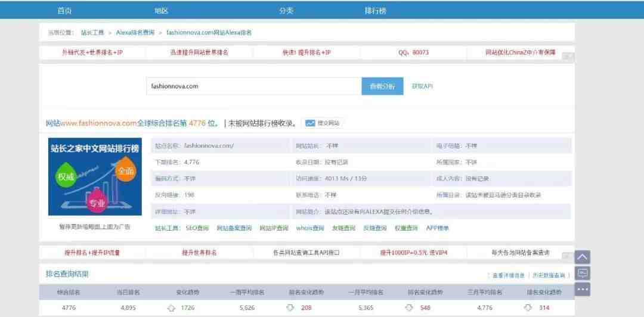Image resolution: width=644 pixels, height=317 pixels.
Task: Open 历史数据查询 link
Action: [x=549, y=275]
